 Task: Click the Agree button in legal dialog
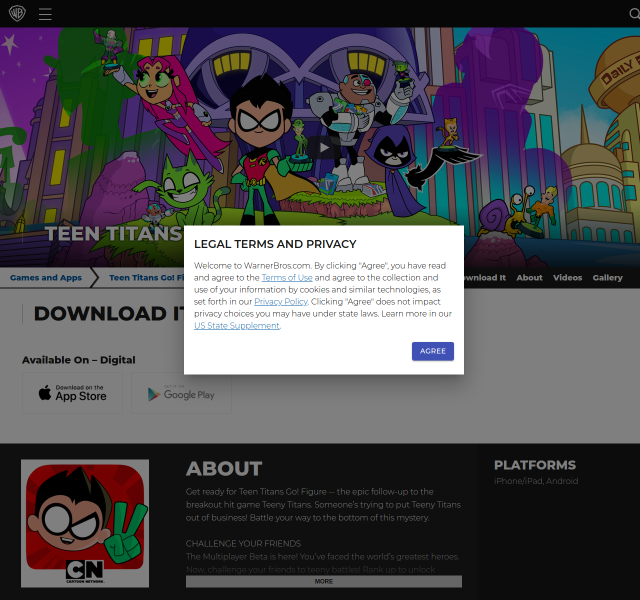[x=433, y=351]
